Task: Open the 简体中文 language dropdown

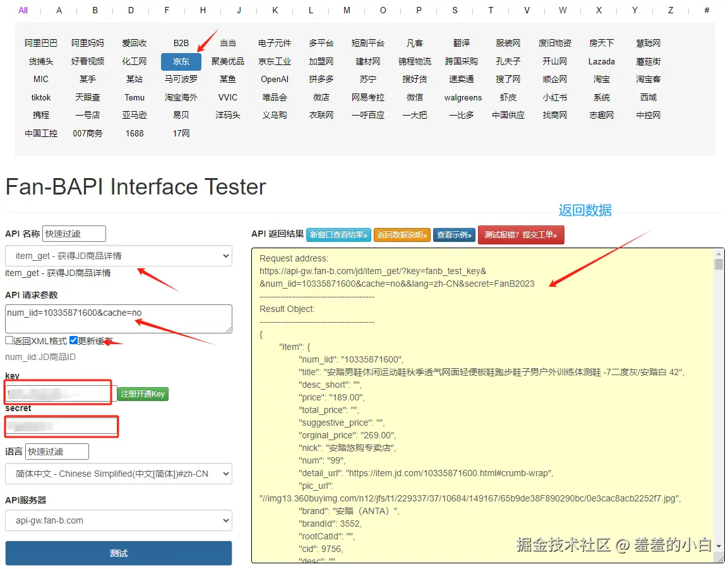Action: click(119, 474)
